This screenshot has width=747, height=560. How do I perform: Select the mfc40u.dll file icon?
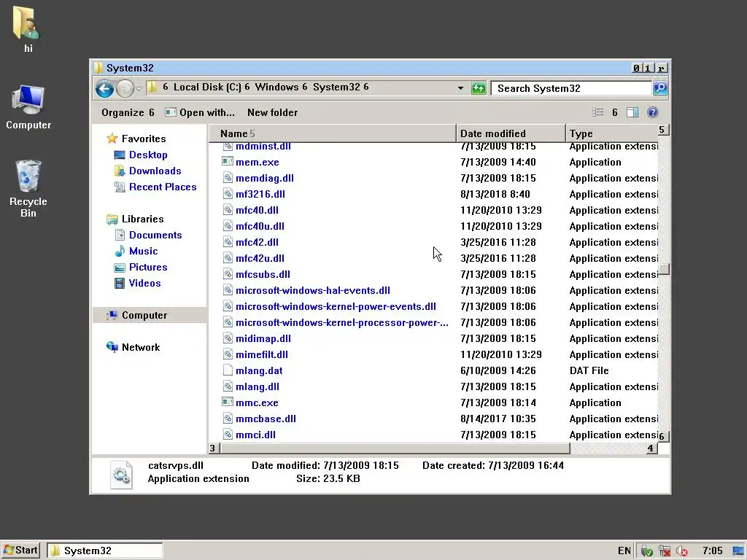[228, 226]
